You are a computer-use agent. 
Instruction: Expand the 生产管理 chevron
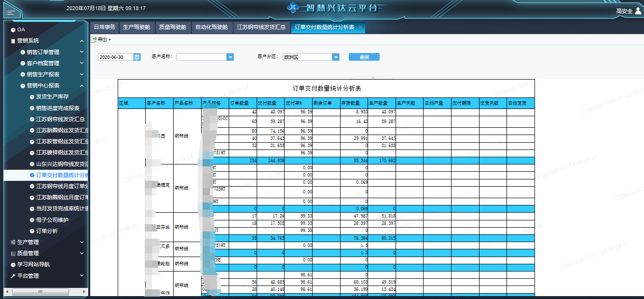(82, 242)
